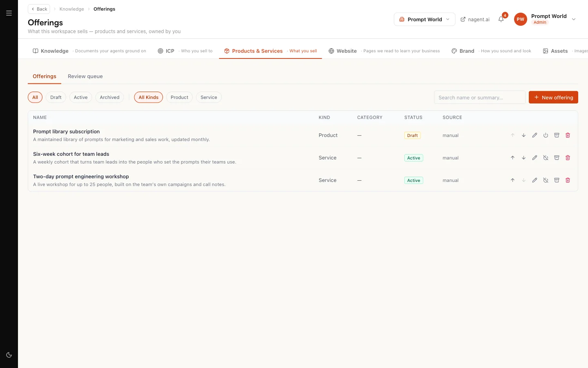Deactivate the Two-day workshop offering
588x368 pixels.
coord(546,180)
